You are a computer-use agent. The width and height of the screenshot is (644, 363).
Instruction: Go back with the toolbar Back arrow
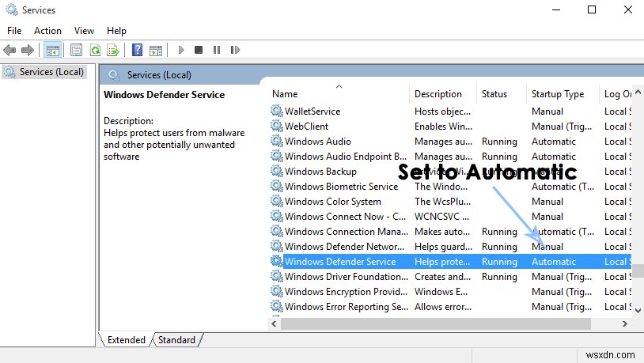pyautogui.click(x=9, y=50)
